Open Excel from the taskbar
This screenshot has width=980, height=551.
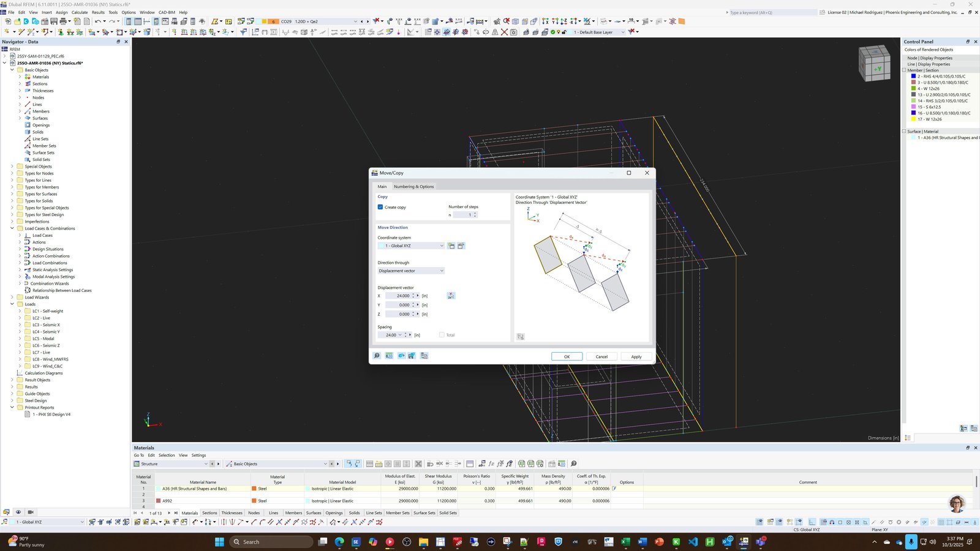(625, 542)
